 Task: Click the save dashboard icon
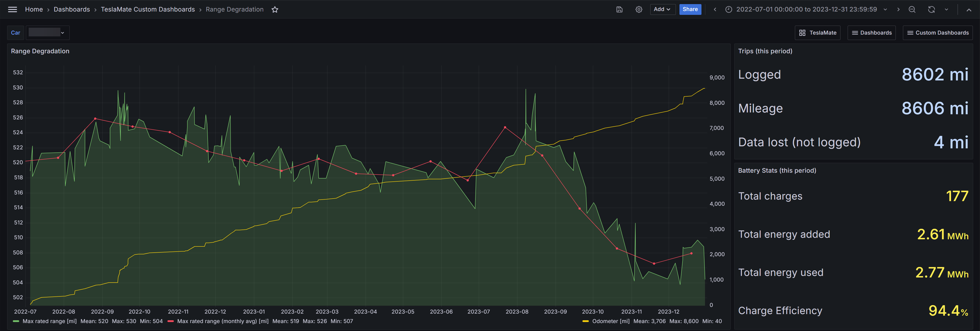pos(619,9)
